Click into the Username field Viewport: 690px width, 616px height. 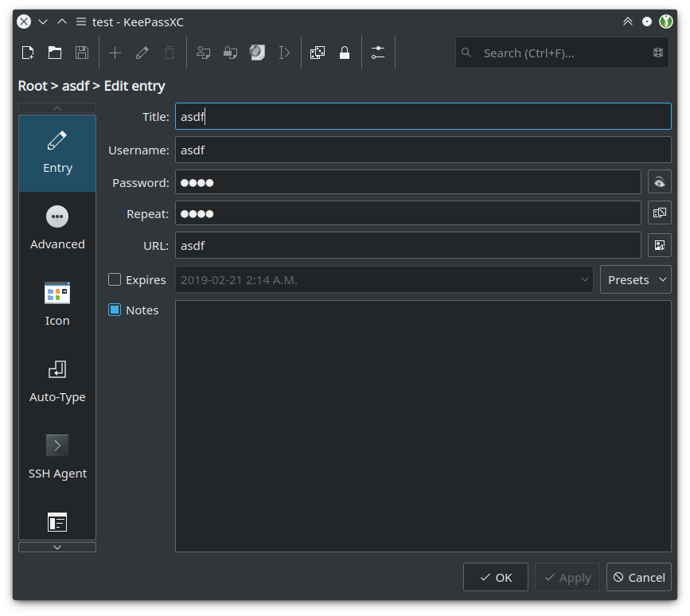pos(423,150)
